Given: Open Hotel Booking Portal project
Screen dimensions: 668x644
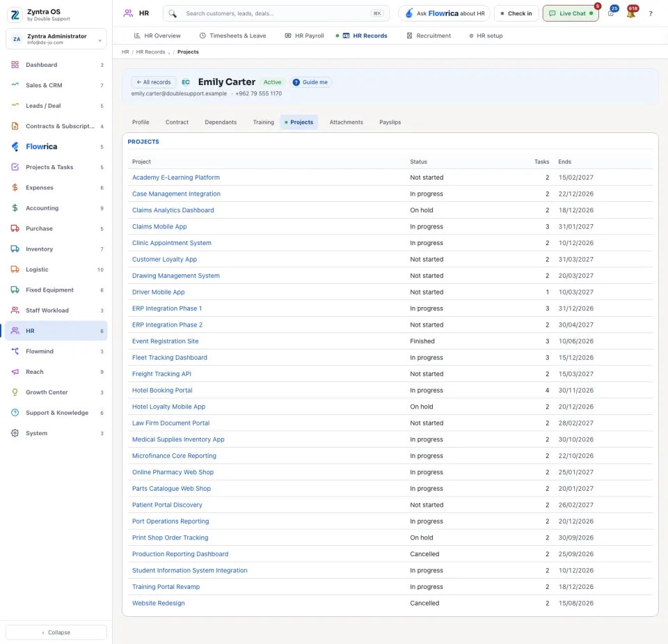Looking at the screenshot, I should coord(162,391).
